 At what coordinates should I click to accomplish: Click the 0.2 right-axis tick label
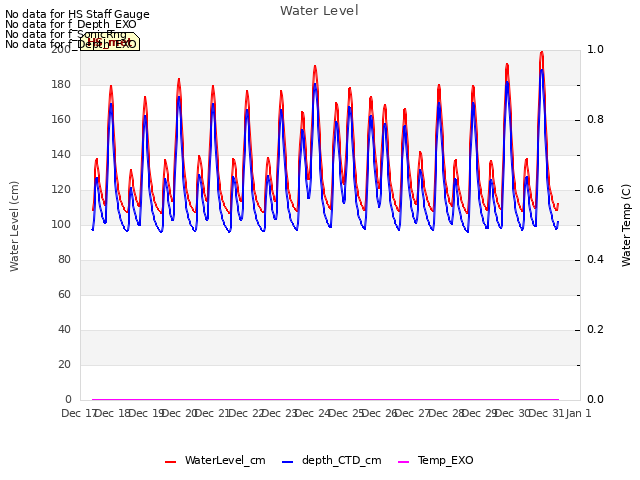pos(595,329)
